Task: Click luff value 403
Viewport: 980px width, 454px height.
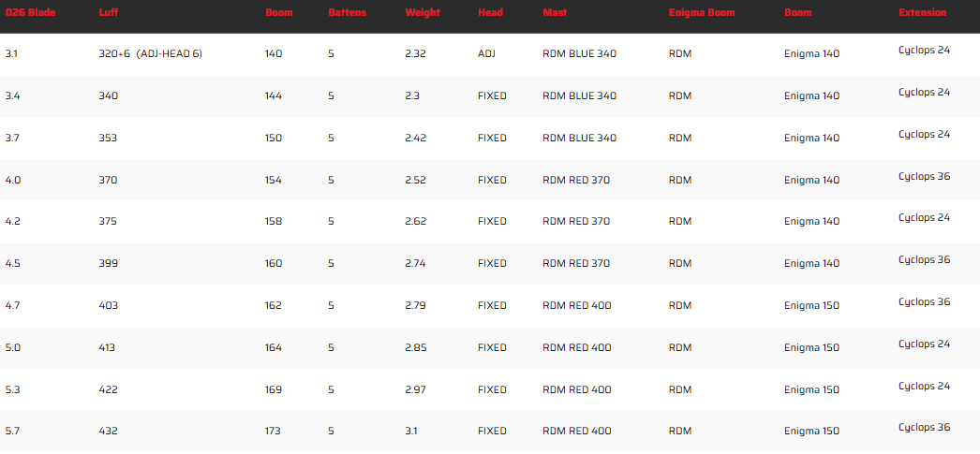Action: pos(108,306)
